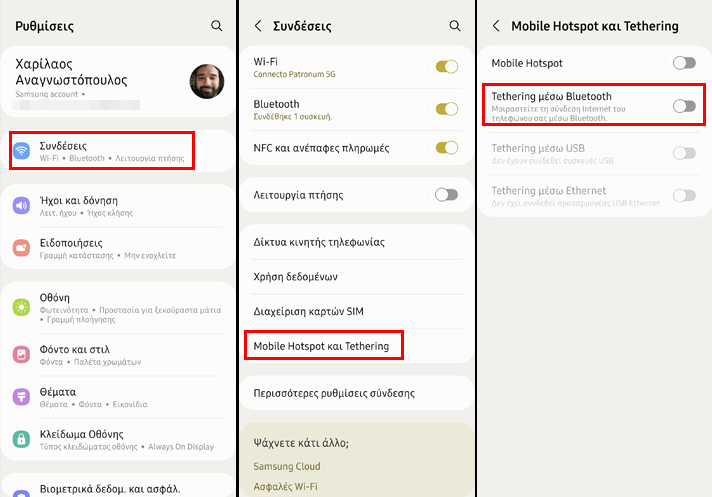Turn on the Mobile Hotspot switch
This screenshot has height=497, width=712.
click(684, 63)
